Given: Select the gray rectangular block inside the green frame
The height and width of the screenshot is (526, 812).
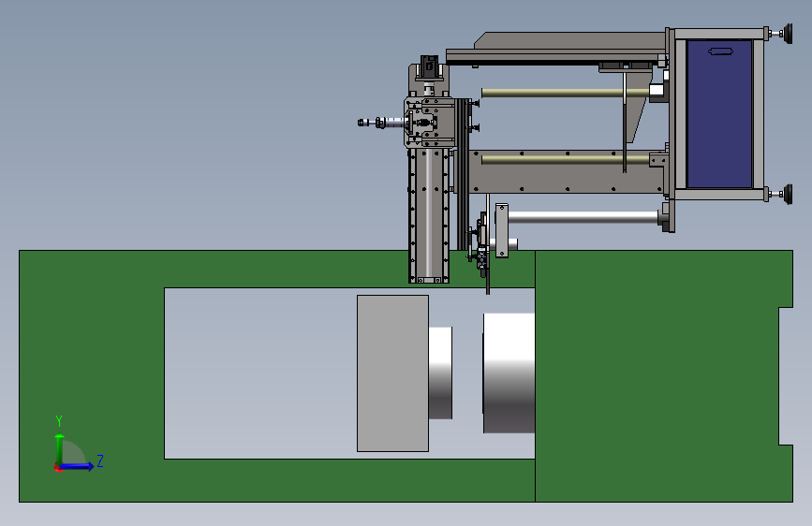Looking at the screenshot, I should pyautogui.click(x=392, y=373).
